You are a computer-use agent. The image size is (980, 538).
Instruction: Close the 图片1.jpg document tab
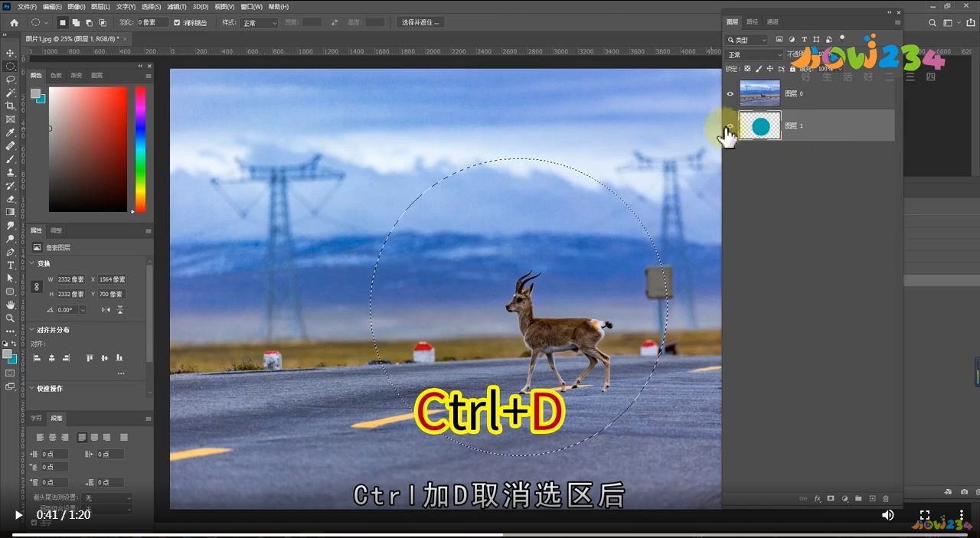click(125, 38)
